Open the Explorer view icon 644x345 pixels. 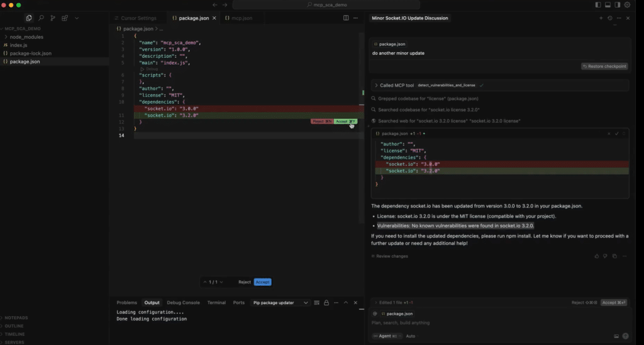29,18
